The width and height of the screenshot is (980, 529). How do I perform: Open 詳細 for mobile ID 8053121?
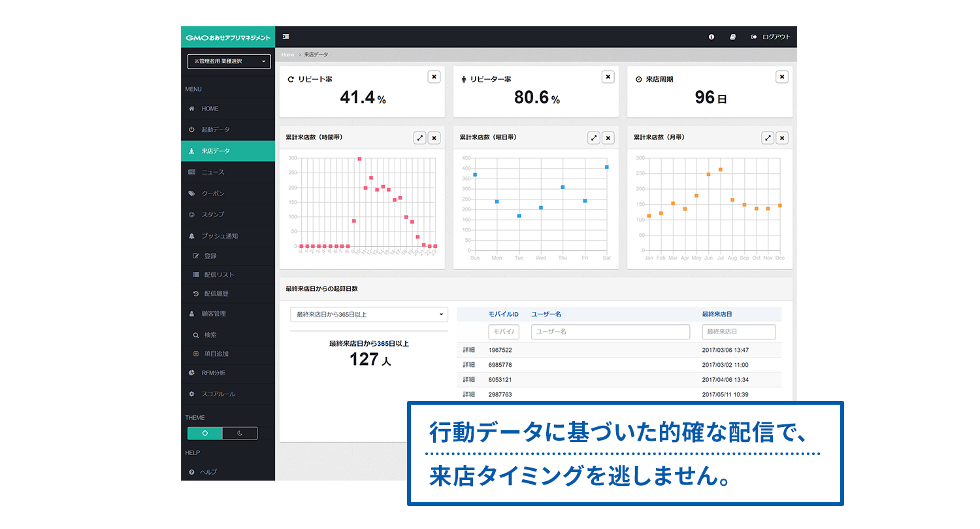(x=469, y=380)
